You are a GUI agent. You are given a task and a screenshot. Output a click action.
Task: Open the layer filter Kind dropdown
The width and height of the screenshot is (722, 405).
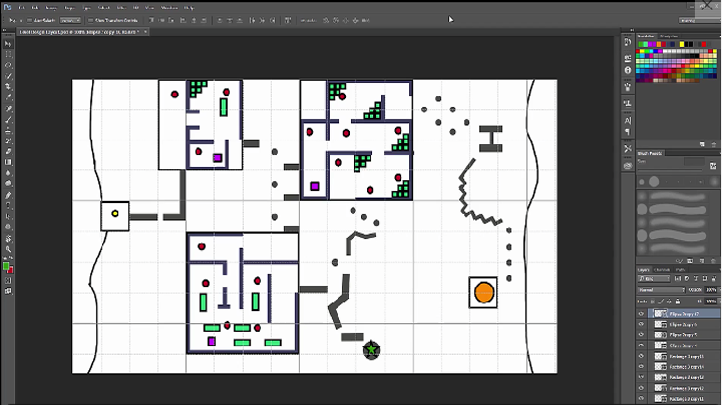(654, 278)
